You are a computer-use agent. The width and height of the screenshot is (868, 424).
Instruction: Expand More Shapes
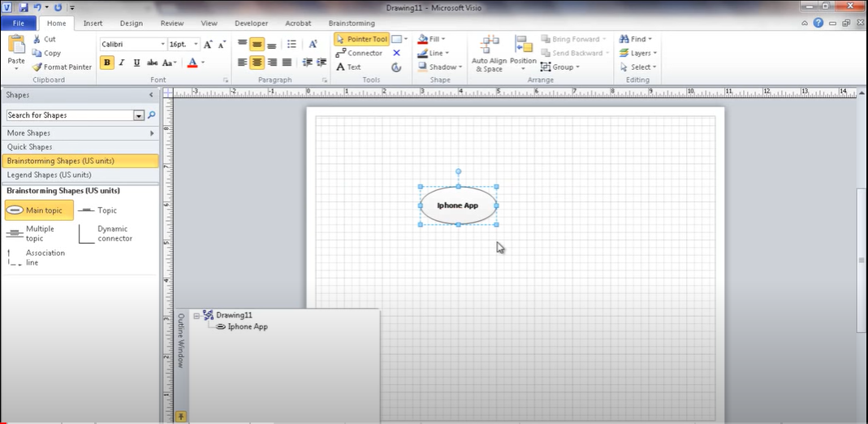(x=80, y=133)
